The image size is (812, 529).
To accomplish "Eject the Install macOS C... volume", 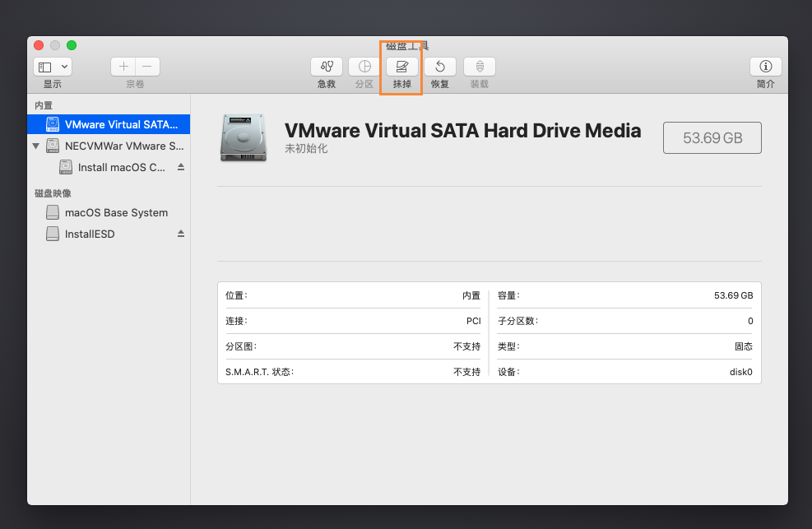I will pos(181,167).
